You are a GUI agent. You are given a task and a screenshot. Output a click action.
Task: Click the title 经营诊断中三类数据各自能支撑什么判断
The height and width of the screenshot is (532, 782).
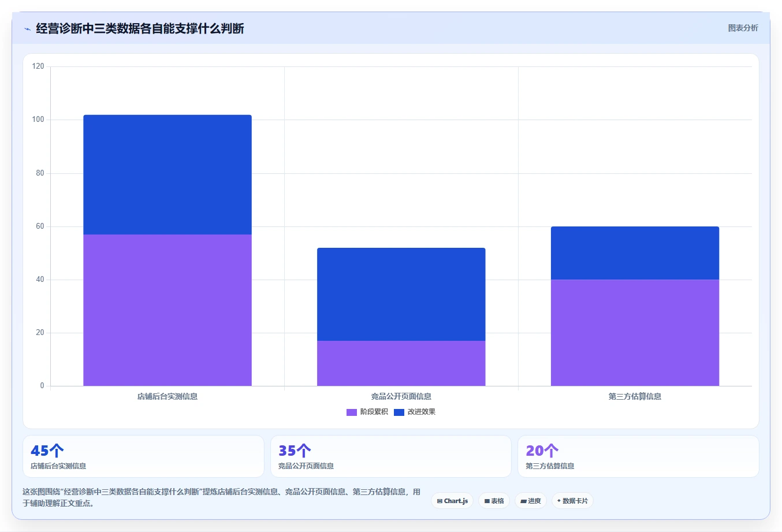click(140, 28)
